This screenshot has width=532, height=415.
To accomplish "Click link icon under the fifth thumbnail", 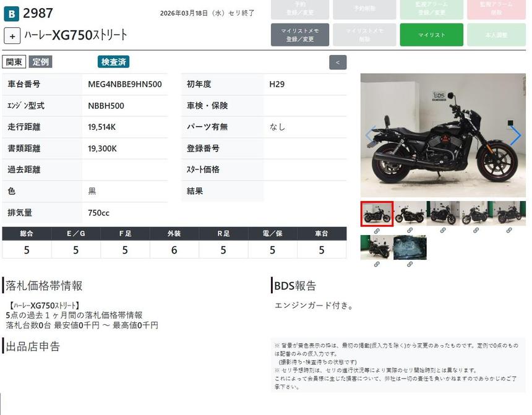I will (509, 231).
